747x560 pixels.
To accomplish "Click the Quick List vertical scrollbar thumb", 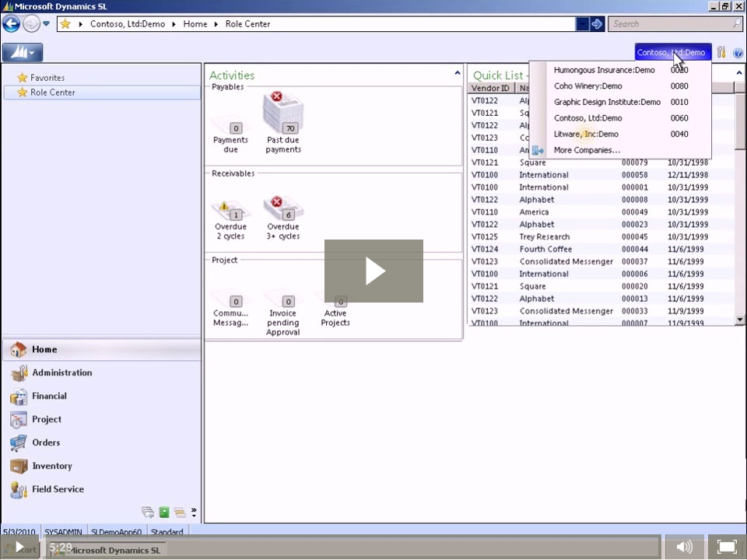I will pyautogui.click(x=739, y=122).
